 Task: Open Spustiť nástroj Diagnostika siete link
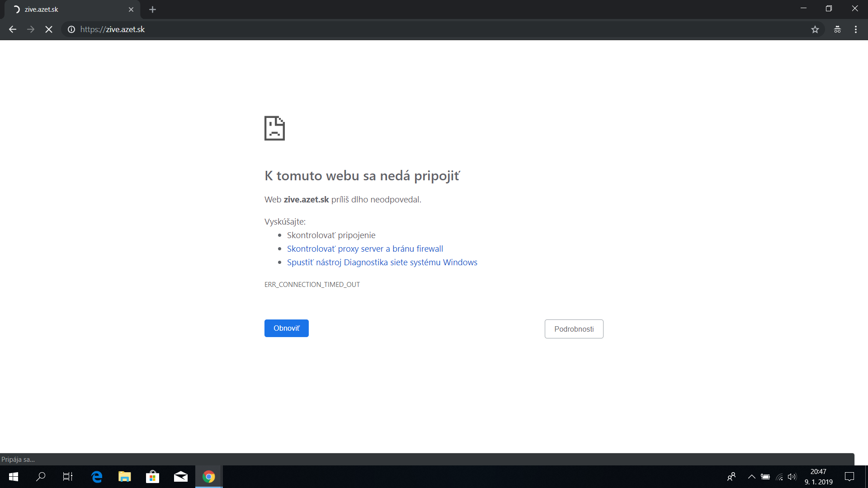[382, 262]
